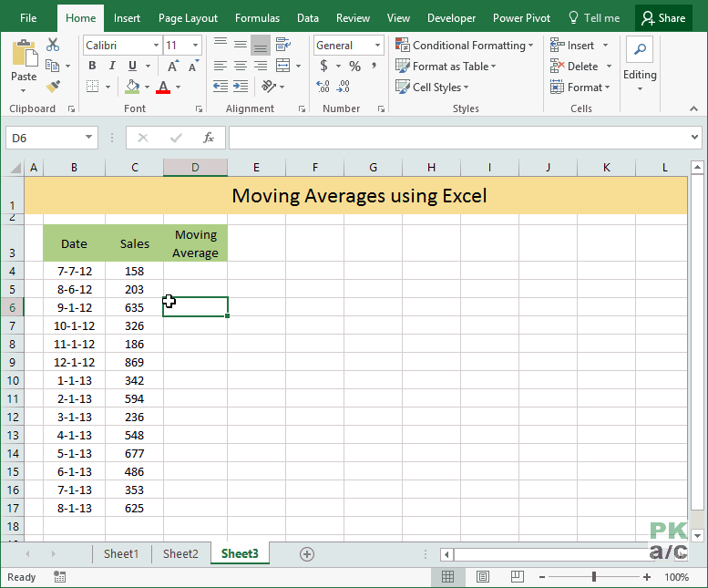This screenshot has height=588, width=708.
Task: Click the Cut scissors icon
Action: click(53, 45)
